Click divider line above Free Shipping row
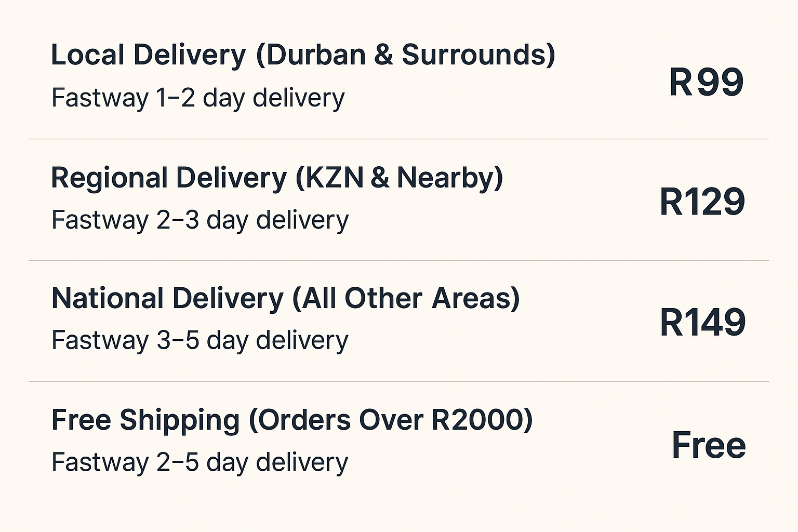Image resolution: width=798 pixels, height=532 pixels. [398, 381]
